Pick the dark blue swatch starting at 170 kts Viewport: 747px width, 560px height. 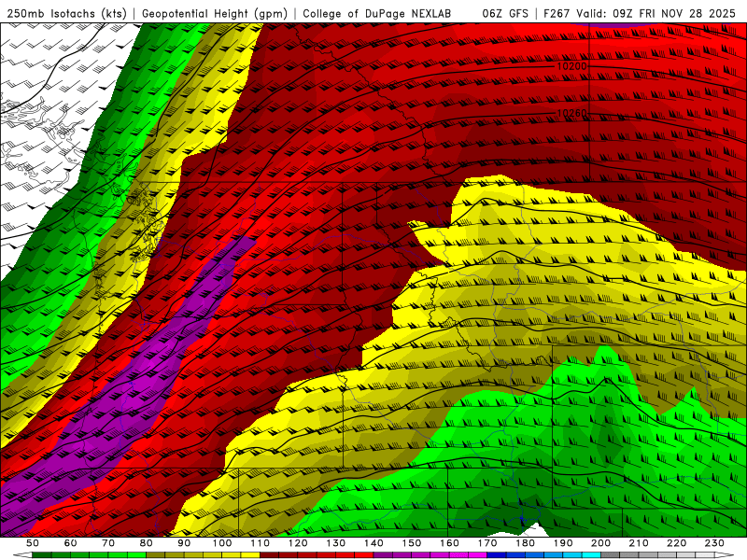coord(497,554)
